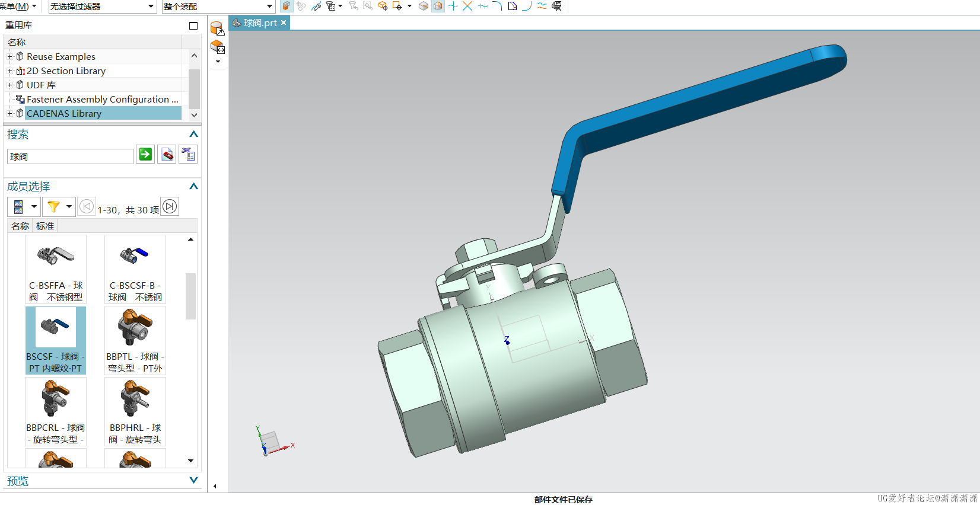
Task: Expand the Reuse Examples tree node
Action: 9,56
